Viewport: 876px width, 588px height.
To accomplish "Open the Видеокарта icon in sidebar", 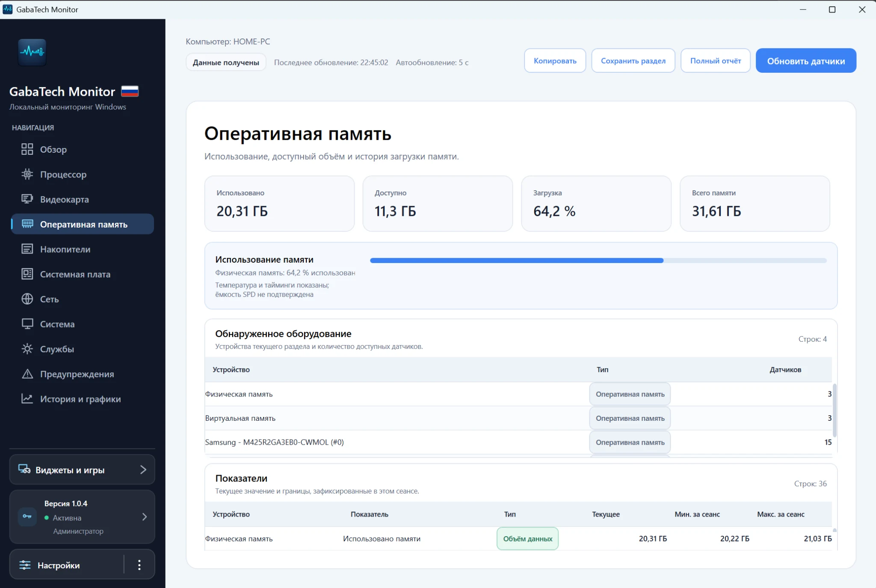I will [27, 199].
